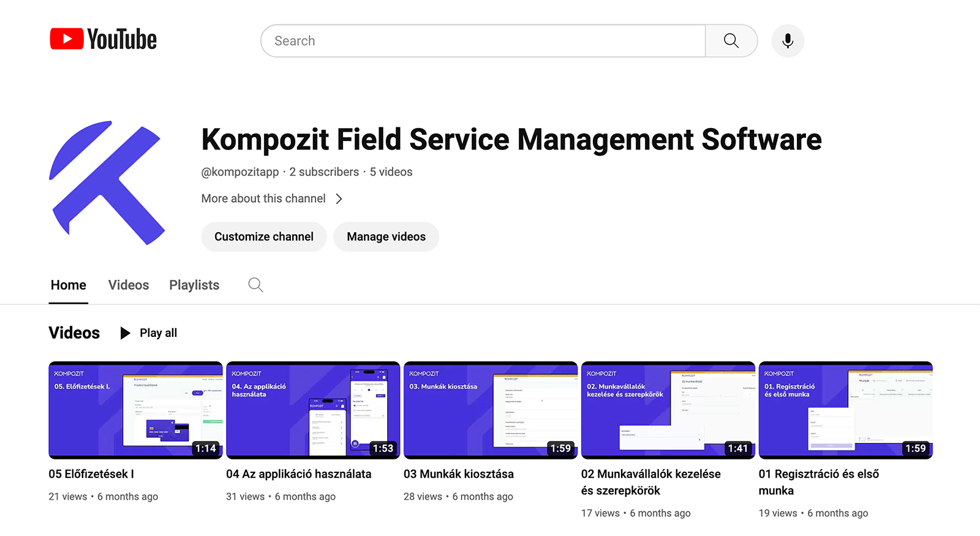Click 19 views • 6 months ago

[813, 513]
